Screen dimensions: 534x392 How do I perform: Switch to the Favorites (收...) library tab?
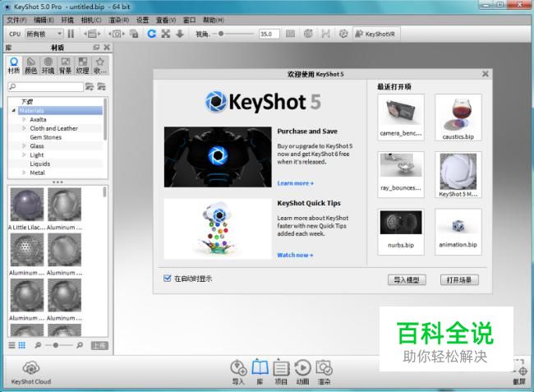pos(99,66)
